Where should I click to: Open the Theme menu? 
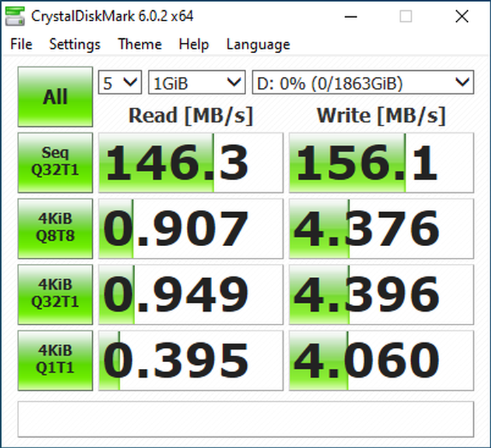pos(139,44)
